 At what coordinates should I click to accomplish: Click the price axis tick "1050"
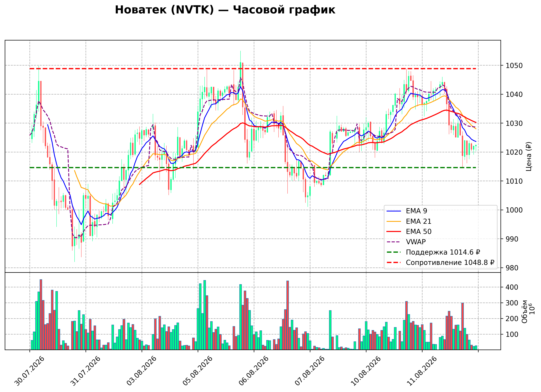tap(514, 66)
